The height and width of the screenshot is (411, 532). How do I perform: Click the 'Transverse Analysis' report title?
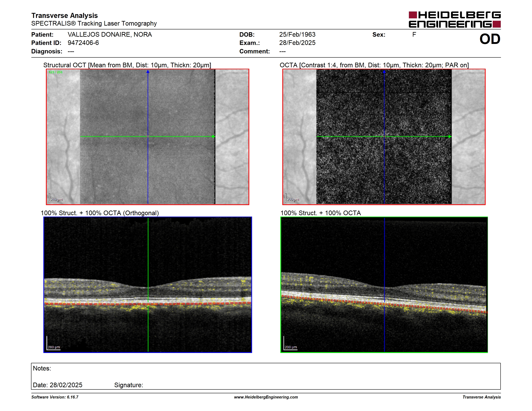click(x=64, y=16)
